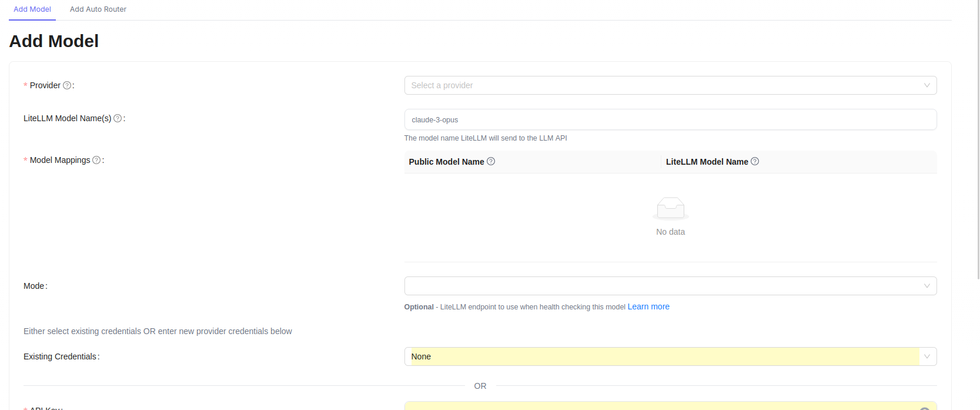Screen dimensions: 980x410
Task: Focus the claude-3-opus model name input
Action: pos(670,119)
